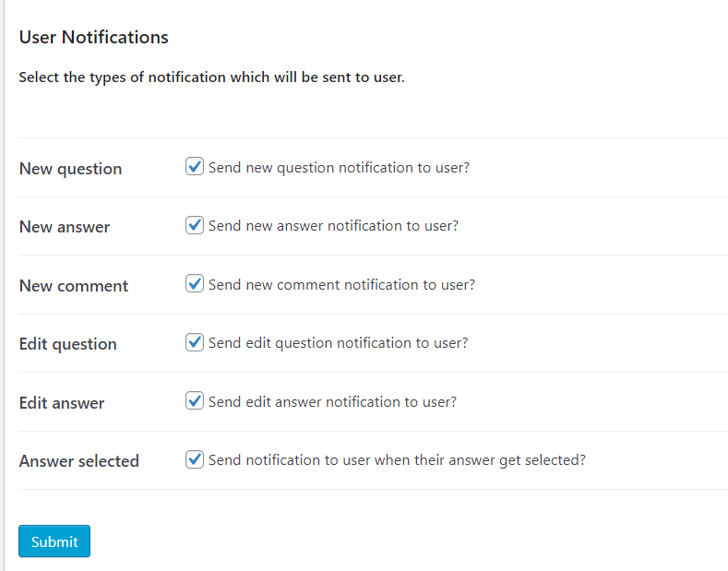Click 'Send edit answer notification to user?' text
Image resolution: width=728 pixels, height=571 pixels.
click(x=332, y=402)
